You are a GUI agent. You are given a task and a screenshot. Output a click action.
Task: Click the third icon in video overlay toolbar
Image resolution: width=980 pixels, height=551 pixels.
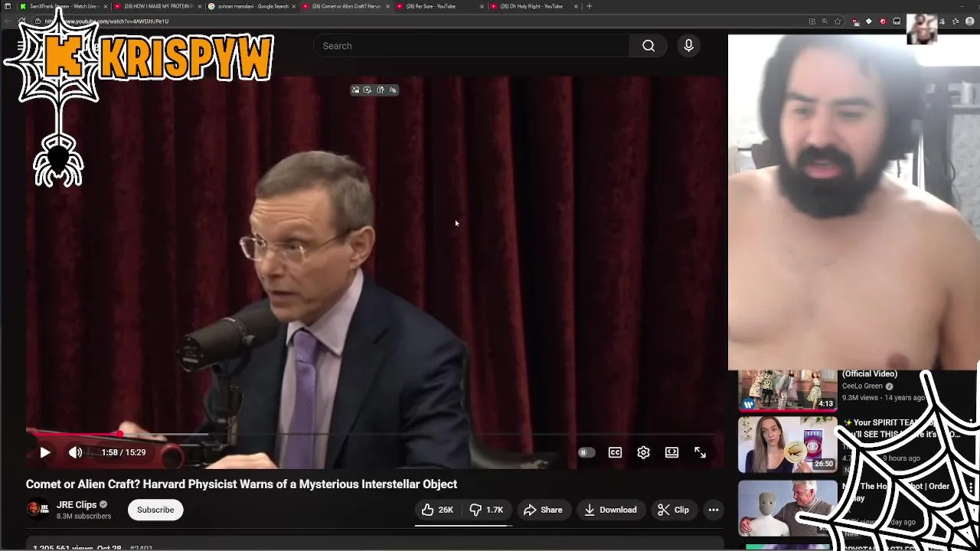(381, 90)
